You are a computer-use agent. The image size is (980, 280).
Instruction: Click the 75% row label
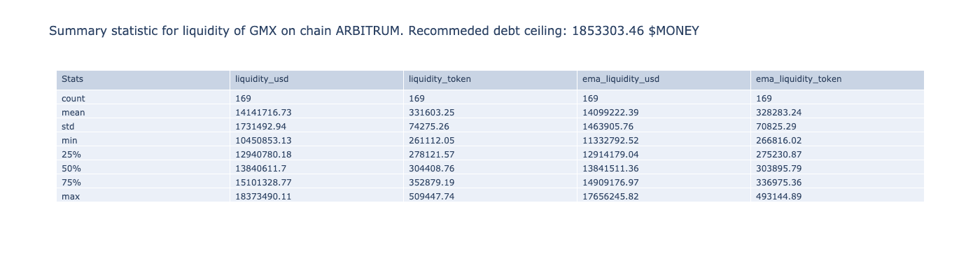pyautogui.click(x=71, y=183)
